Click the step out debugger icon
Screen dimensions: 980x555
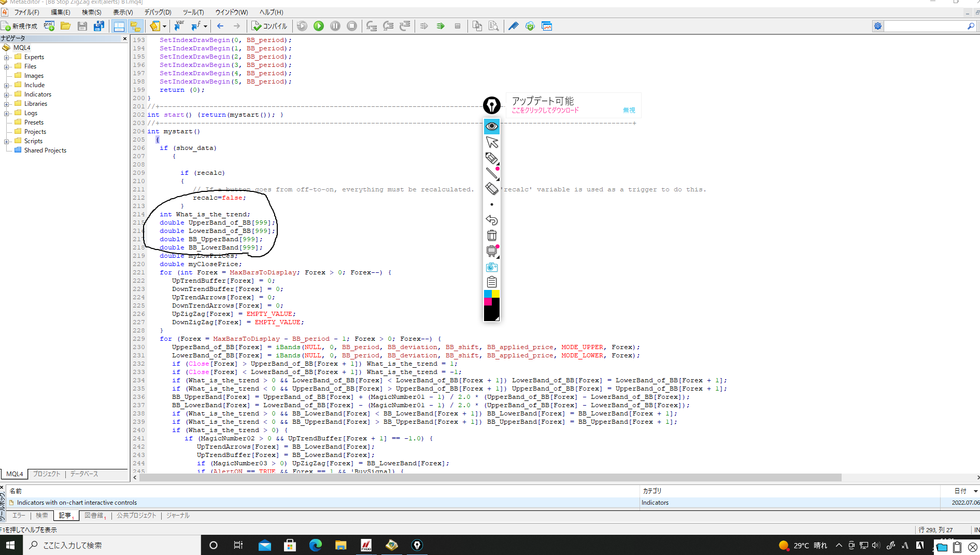click(405, 26)
